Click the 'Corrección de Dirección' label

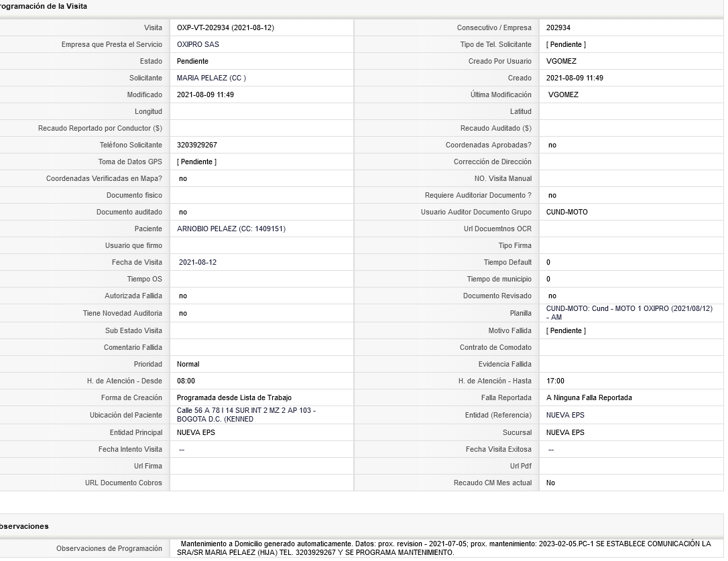pyautogui.click(x=493, y=162)
